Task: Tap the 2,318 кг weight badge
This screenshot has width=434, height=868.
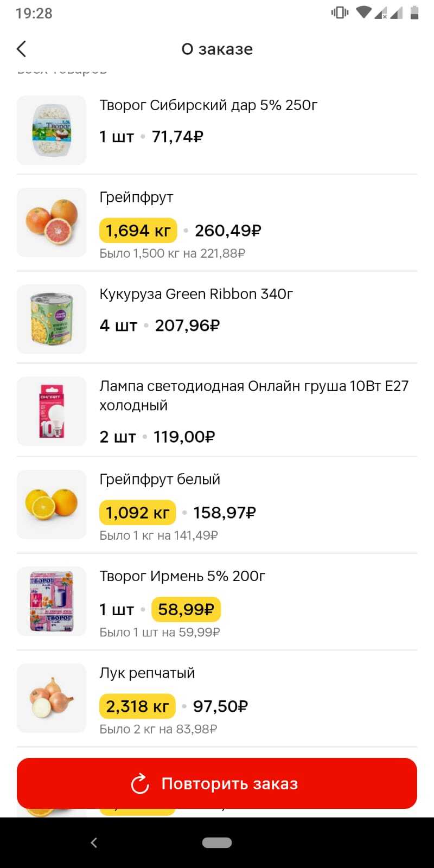Action: (137, 706)
